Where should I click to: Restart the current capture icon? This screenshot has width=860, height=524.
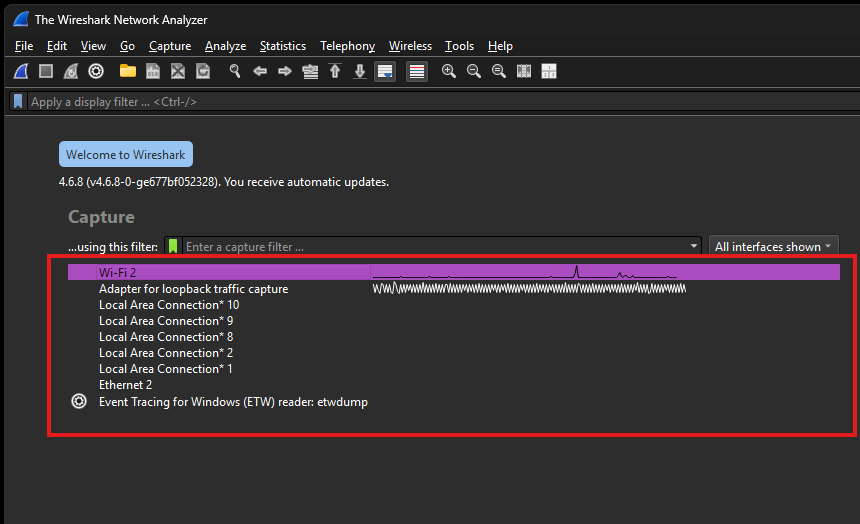[x=71, y=71]
